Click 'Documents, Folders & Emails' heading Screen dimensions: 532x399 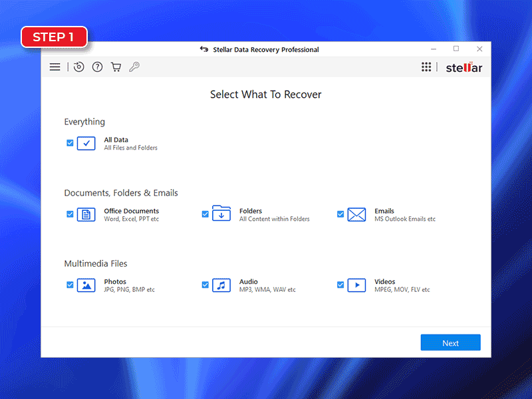(x=121, y=193)
